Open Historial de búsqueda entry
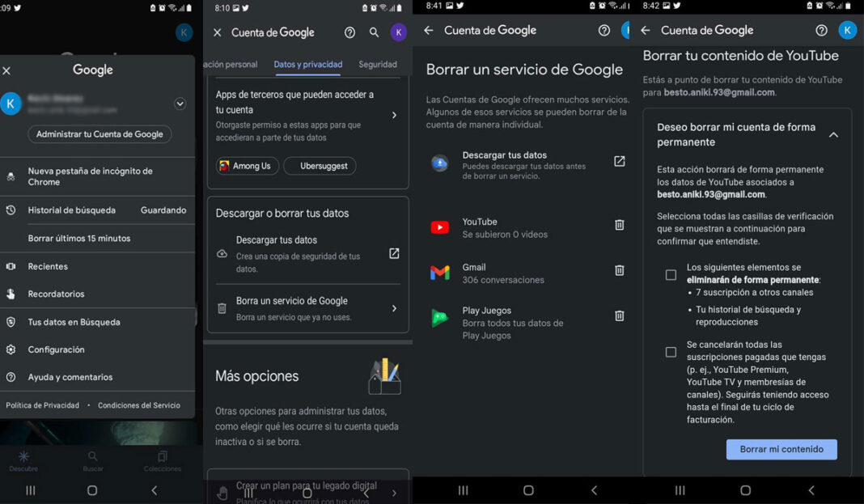The width and height of the screenshot is (864, 504). (98, 210)
